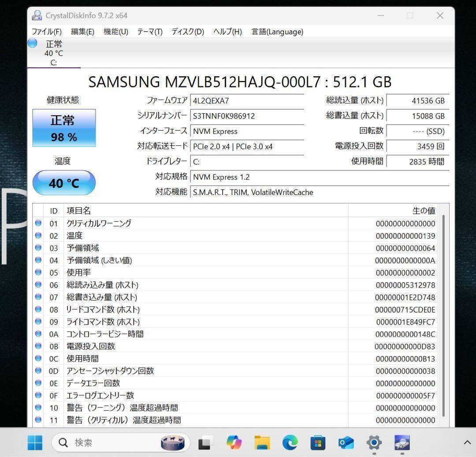Image resolution: width=476 pixels, height=457 pixels.
Task: Click the 正常 98% health status button
Action: (x=64, y=128)
